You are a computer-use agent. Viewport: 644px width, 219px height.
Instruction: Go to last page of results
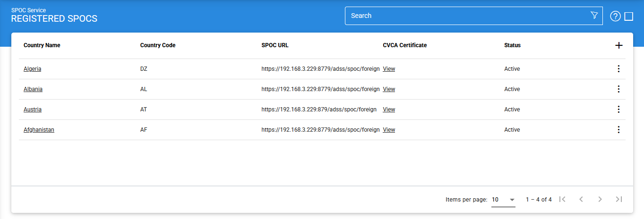pyautogui.click(x=619, y=199)
